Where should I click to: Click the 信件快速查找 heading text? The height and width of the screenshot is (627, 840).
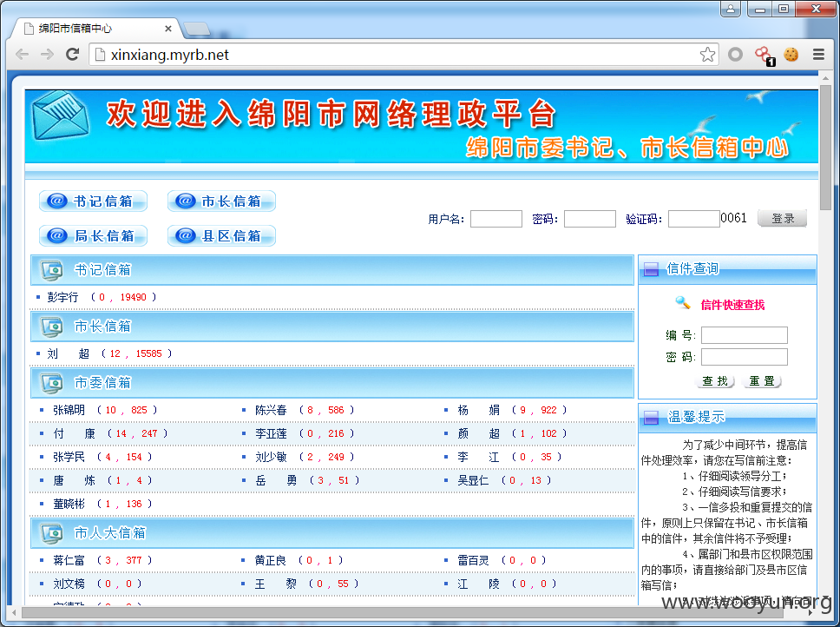(x=732, y=305)
